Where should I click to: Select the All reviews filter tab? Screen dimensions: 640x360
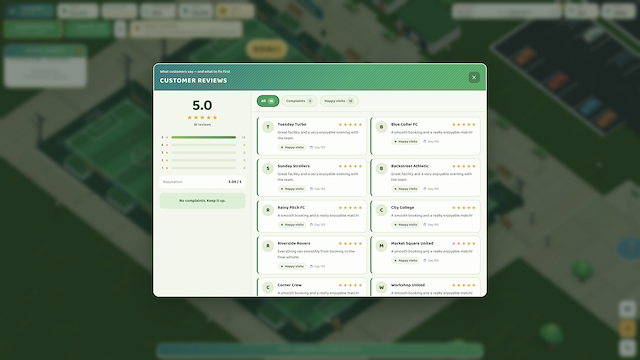click(x=268, y=101)
